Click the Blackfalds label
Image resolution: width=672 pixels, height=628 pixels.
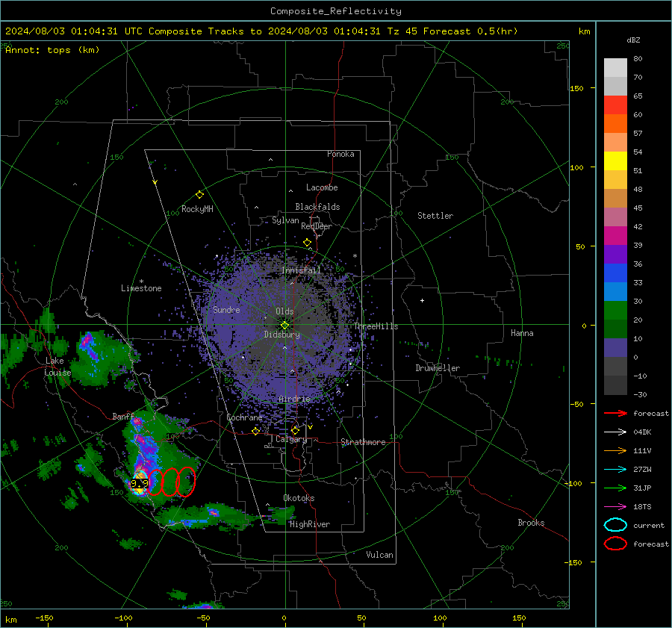click(x=317, y=207)
